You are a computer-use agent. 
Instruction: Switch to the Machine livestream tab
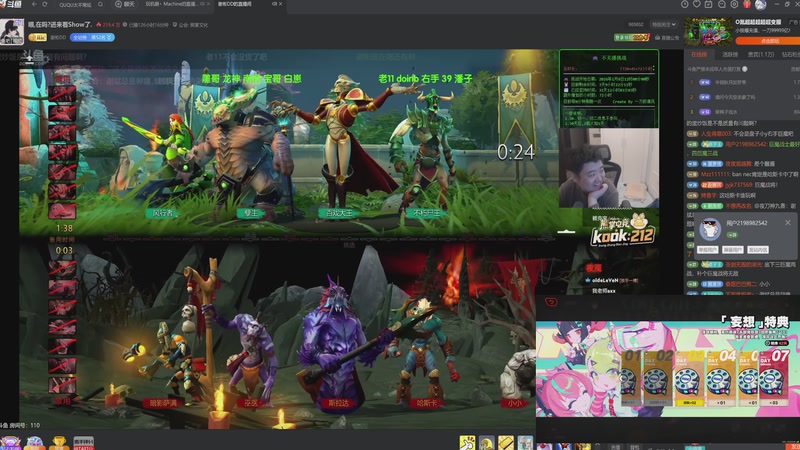(x=171, y=4)
